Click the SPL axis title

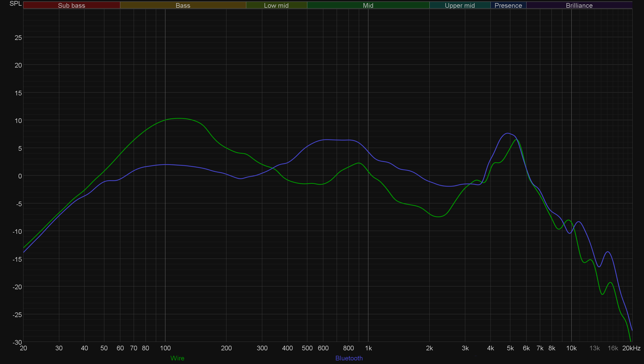[x=15, y=4]
